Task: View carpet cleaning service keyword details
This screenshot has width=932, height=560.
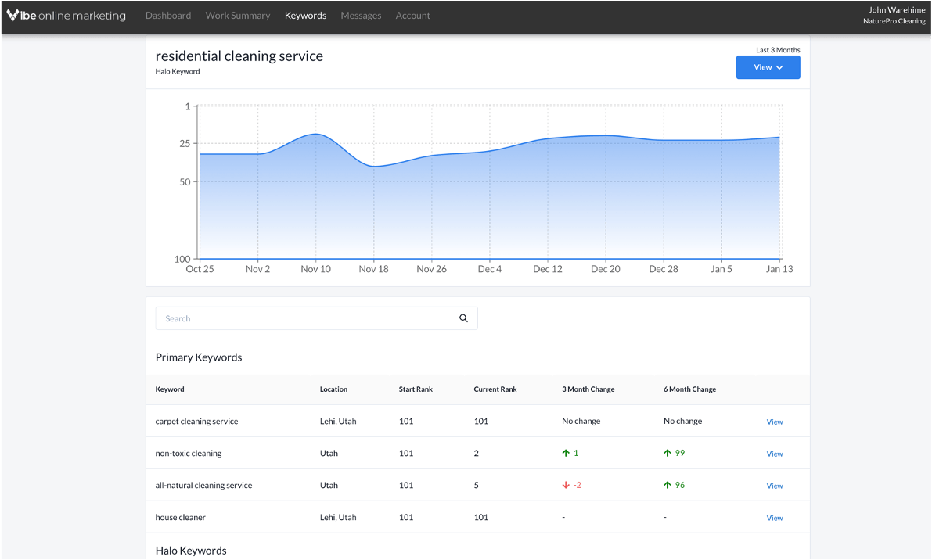Action: click(x=774, y=422)
